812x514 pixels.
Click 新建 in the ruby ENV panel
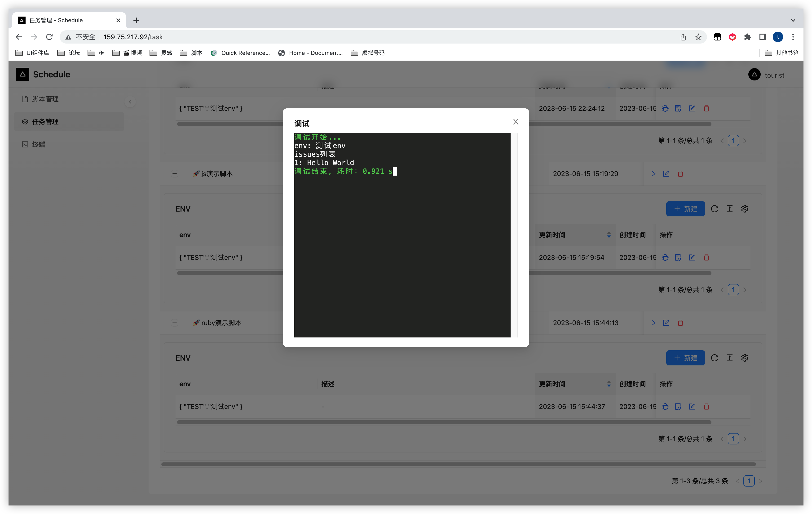685,358
